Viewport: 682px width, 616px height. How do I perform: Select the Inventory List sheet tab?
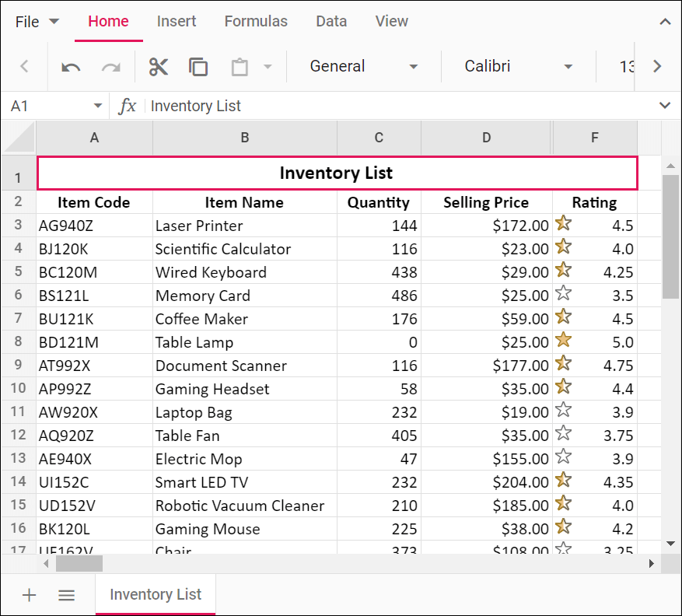point(156,595)
